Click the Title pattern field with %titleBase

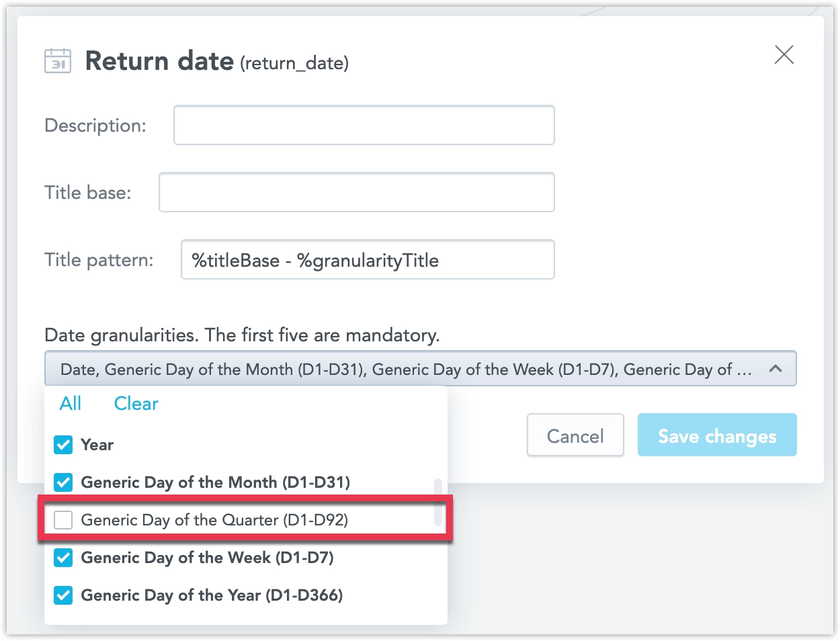[368, 259]
